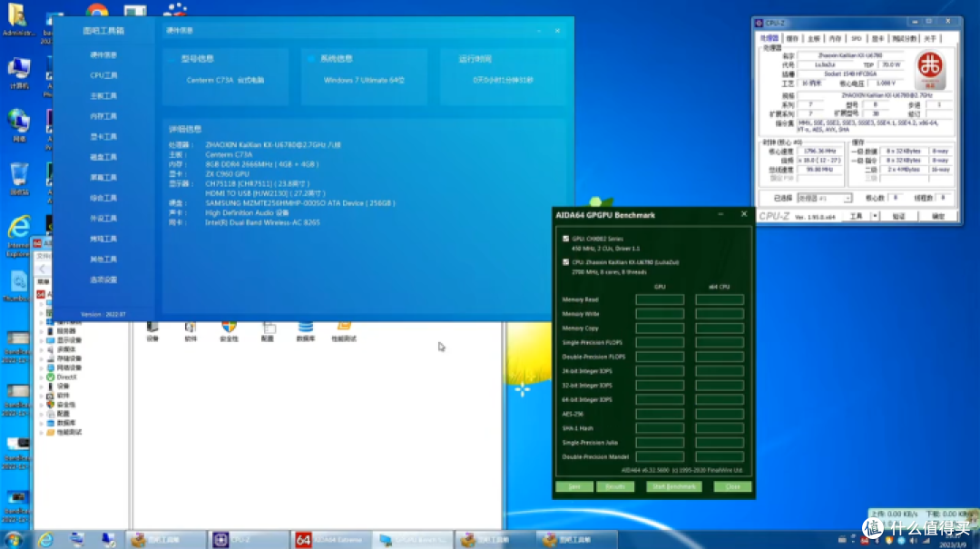
Task: Select 硬件信息 in 图吧工具箱 sidebar
Action: 103,55
